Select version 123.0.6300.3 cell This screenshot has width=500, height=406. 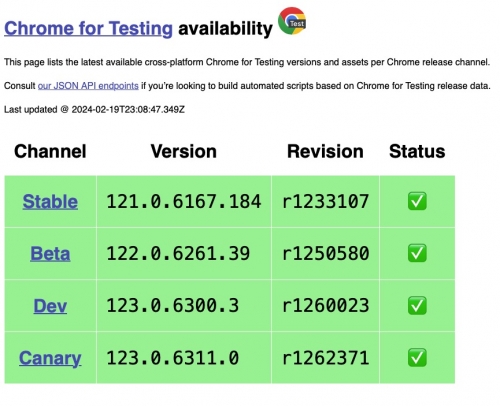184,306
